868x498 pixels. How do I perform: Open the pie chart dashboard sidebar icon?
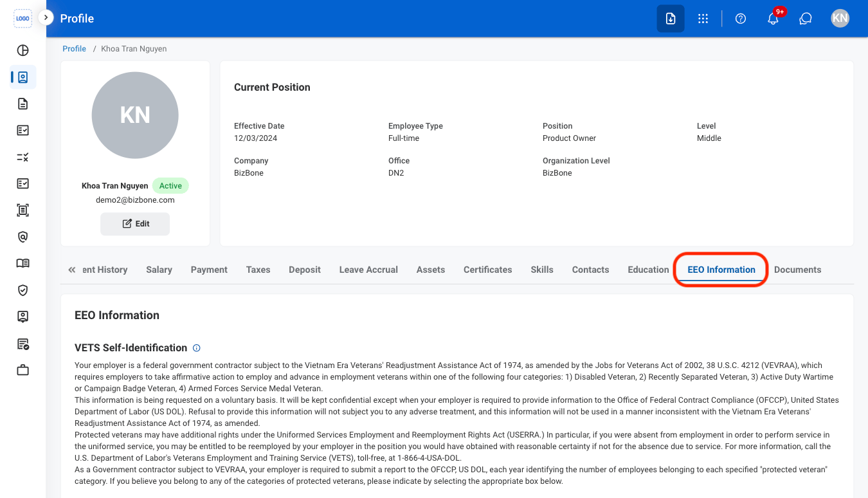(23, 50)
